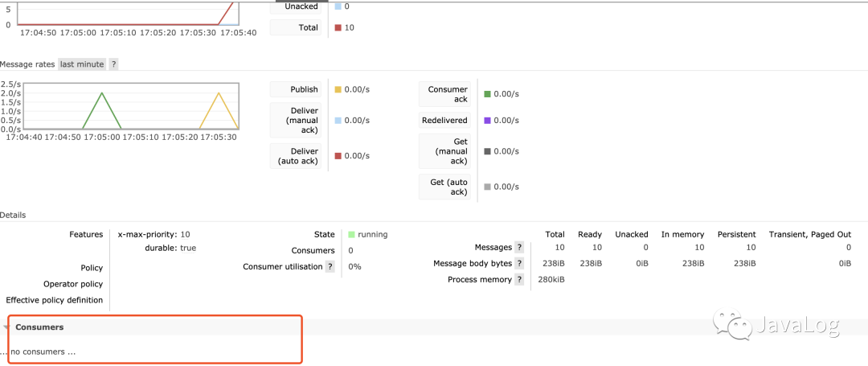Select the Get (manual ack) legend label
Screen dimensions: 868x366
[444, 151]
